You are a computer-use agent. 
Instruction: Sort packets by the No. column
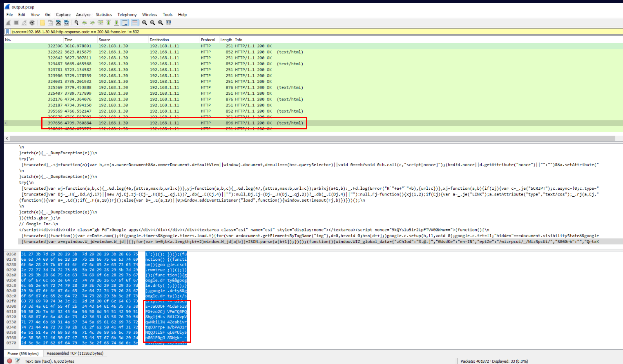33,40
